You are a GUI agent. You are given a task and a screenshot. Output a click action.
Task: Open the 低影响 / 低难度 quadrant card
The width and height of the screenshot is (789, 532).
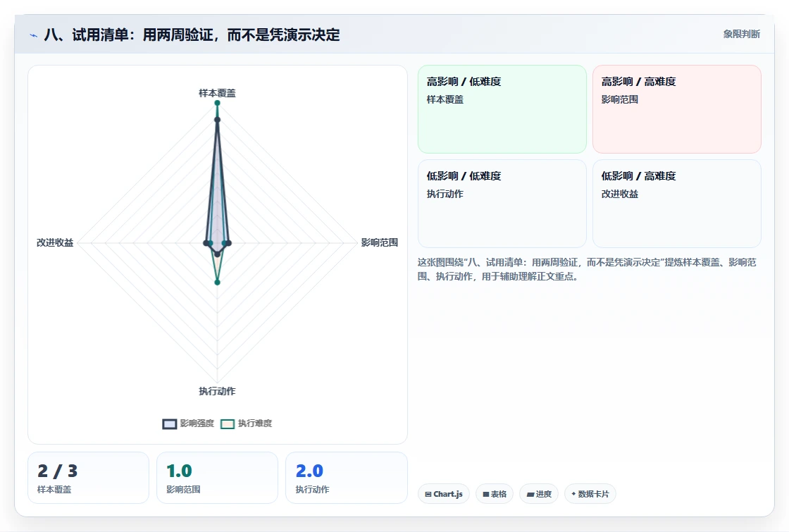[502, 204]
